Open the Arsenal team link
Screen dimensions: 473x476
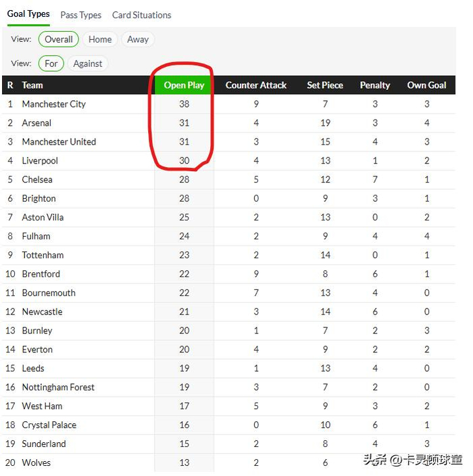point(36,123)
